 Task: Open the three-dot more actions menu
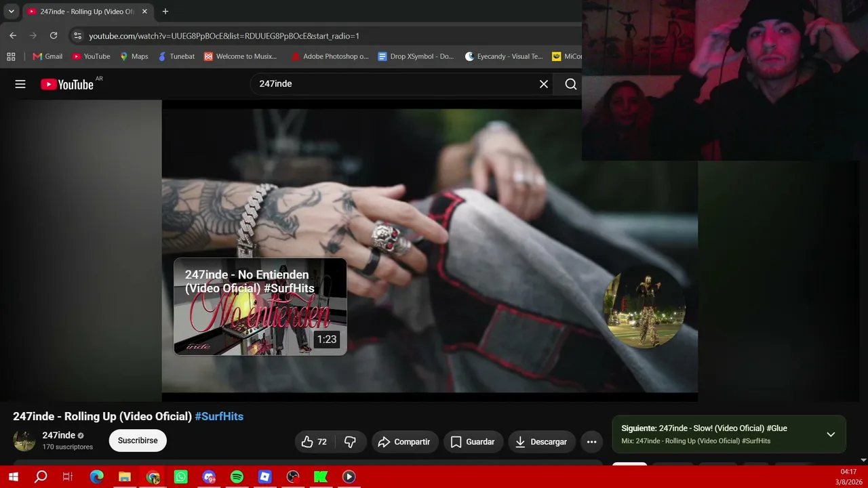pos(591,442)
